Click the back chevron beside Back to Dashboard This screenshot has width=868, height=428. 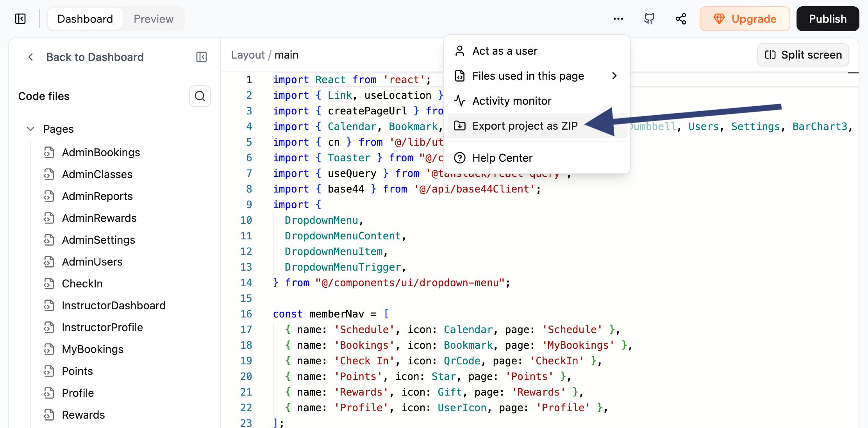click(31, 57)
